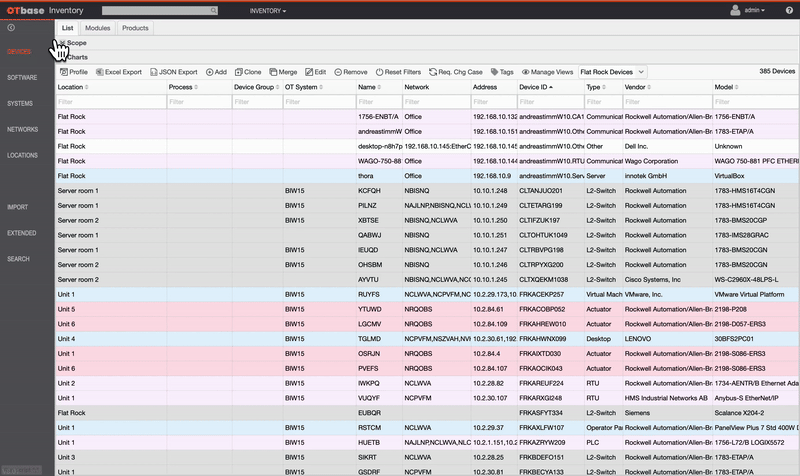Go to SEARCH in sidebar

[18, 259]
